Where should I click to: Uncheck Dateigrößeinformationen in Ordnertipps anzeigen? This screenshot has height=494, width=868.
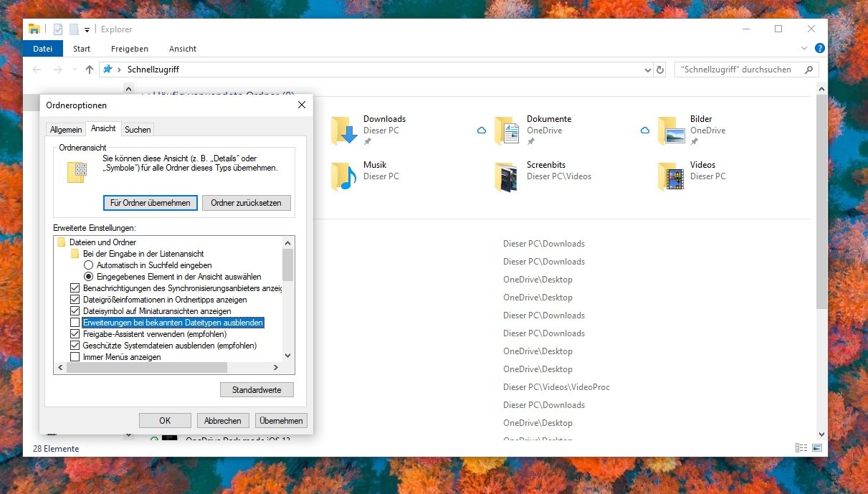75,300
